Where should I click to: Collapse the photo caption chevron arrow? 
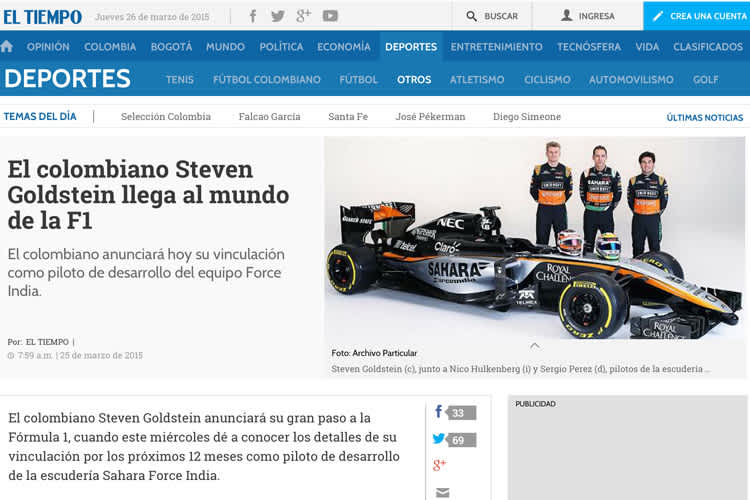point(535,346)
